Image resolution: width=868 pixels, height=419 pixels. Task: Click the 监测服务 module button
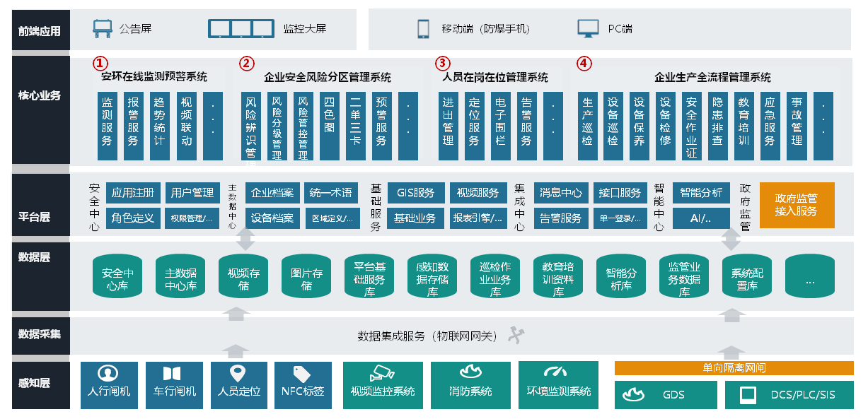click(x=107, y=125)
